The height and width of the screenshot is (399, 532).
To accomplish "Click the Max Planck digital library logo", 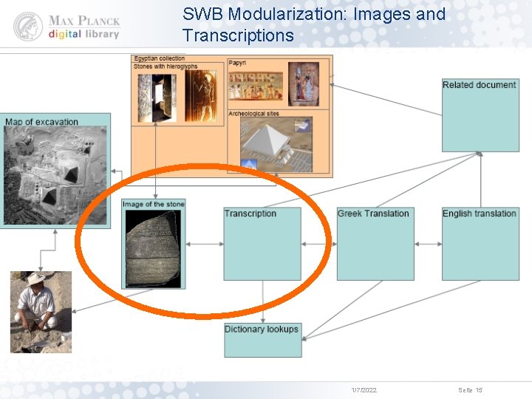I will [x=66, y=27].
